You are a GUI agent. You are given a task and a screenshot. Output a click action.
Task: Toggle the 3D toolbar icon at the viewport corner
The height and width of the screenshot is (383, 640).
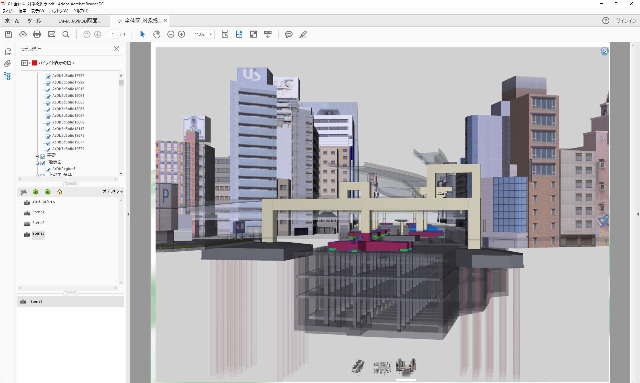click(x=604, y=51)
